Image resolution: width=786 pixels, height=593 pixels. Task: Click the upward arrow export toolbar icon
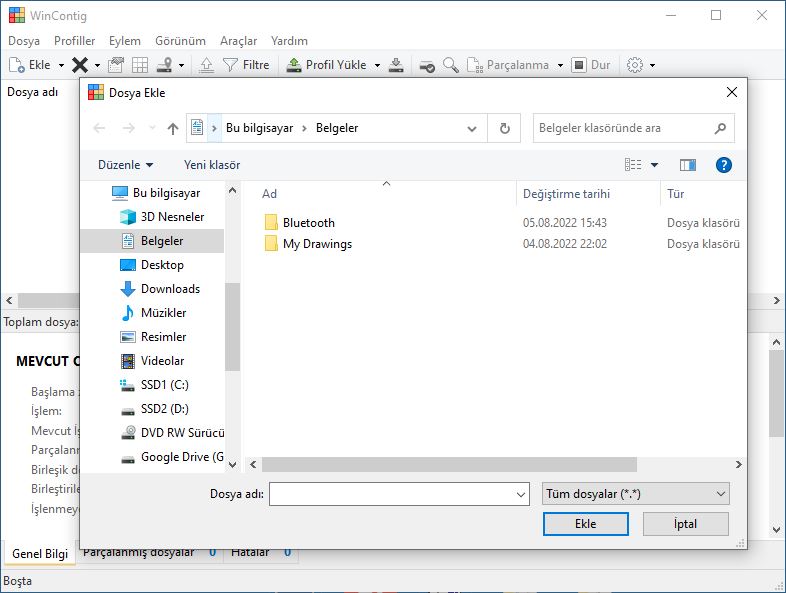pyautogui.click(x=206, y=65)
